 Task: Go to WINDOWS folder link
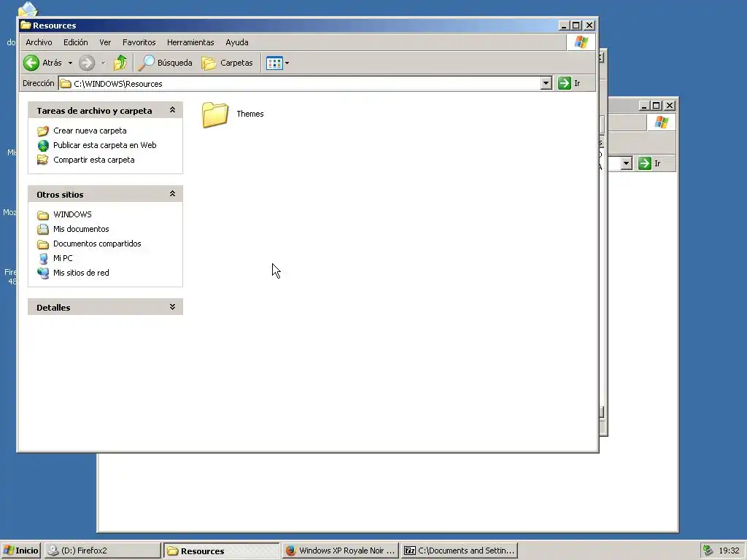(72, 214)
